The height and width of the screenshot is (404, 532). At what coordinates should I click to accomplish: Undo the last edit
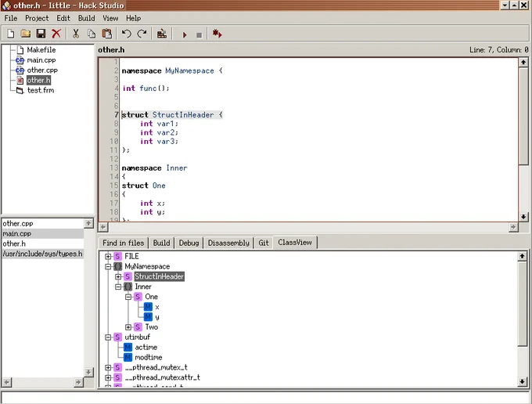click(127, 34)
